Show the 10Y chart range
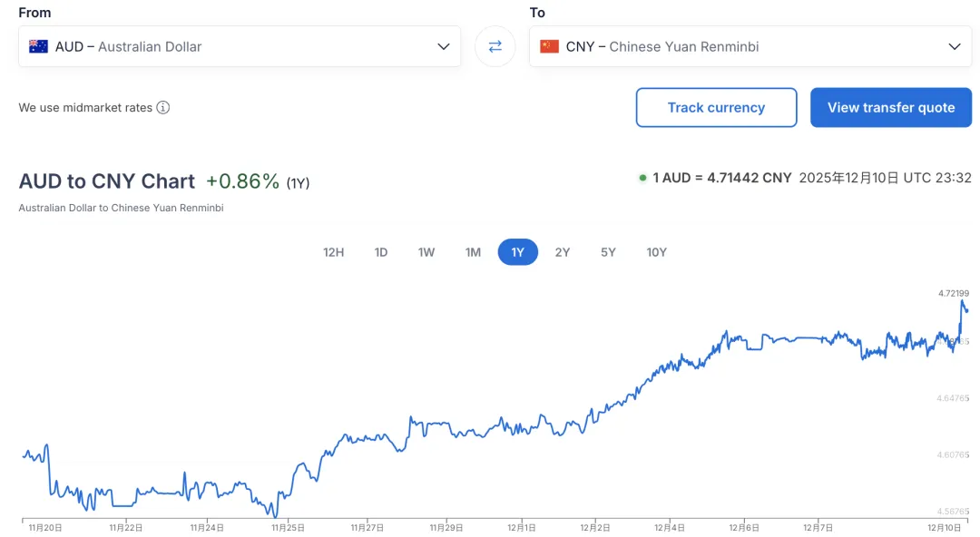The image size is (980, 537). click(656, 252)
